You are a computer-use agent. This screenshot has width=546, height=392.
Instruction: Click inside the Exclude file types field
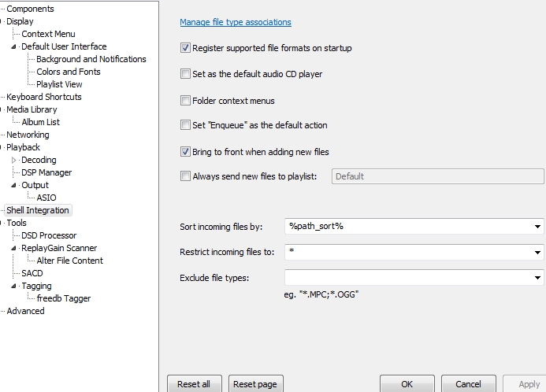tap(408, 278)
